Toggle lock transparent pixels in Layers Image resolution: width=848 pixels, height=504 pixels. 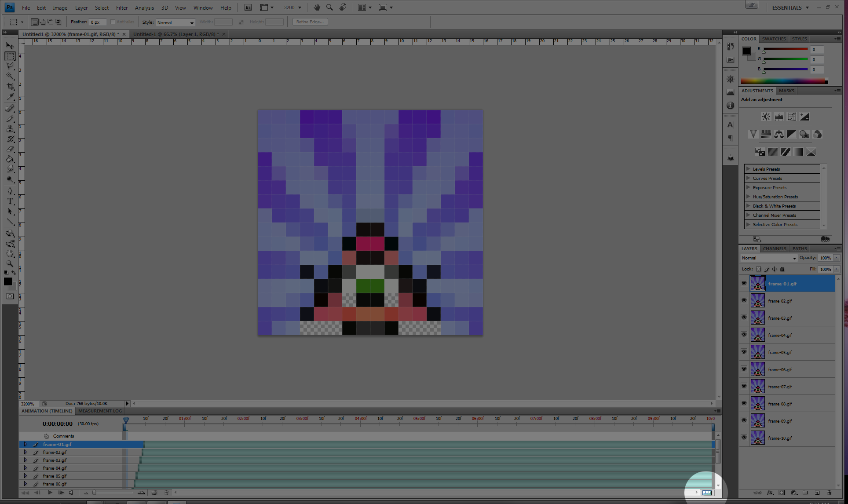759,269
